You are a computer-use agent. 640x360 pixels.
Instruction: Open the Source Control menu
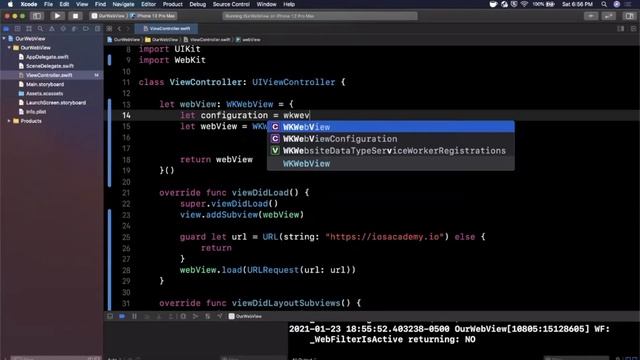tap(231, 4)
